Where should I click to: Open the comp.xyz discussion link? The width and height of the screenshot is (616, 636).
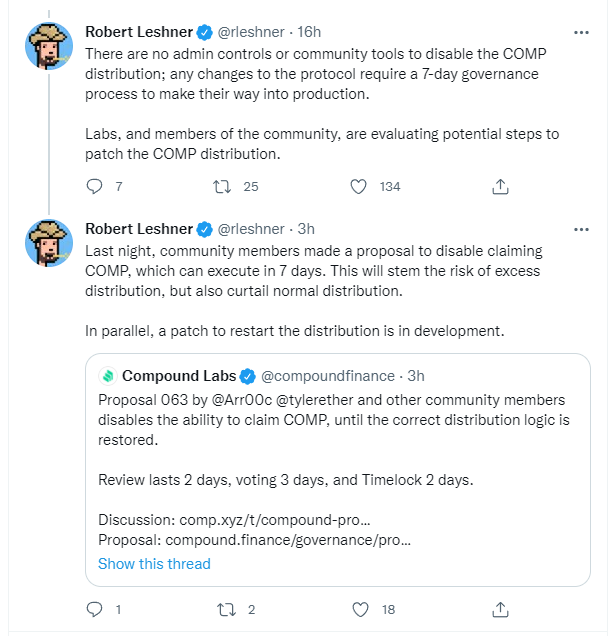point(275,520)
